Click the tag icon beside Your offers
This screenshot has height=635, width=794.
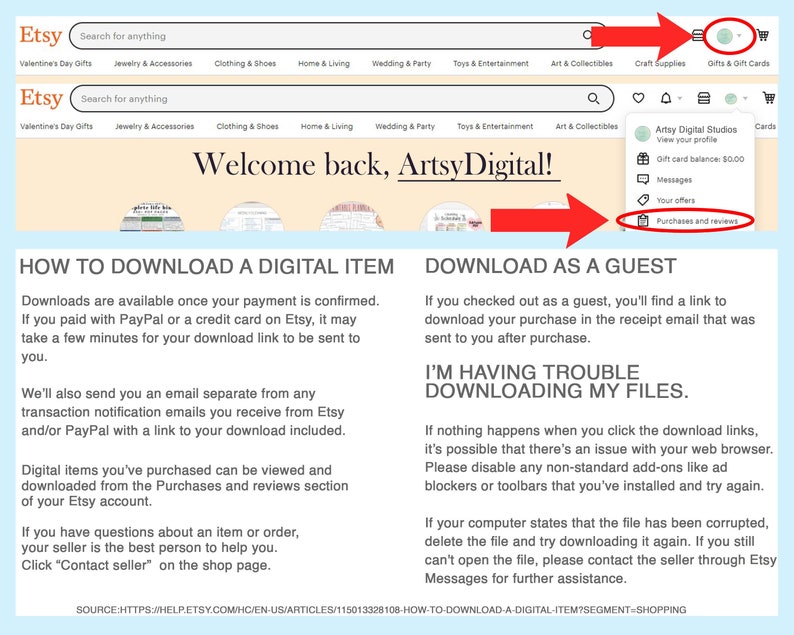point(643,200)
